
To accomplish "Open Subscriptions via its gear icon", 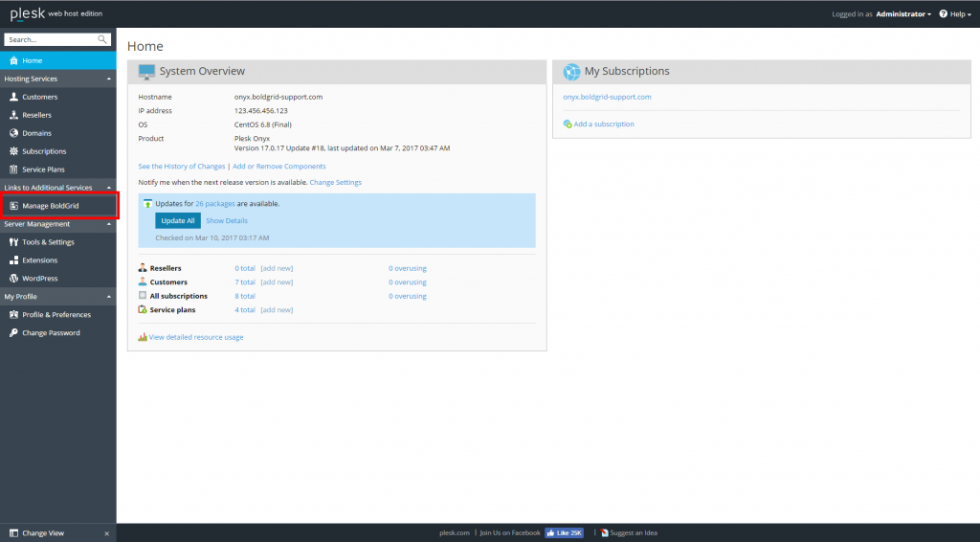I will (13, 151).
